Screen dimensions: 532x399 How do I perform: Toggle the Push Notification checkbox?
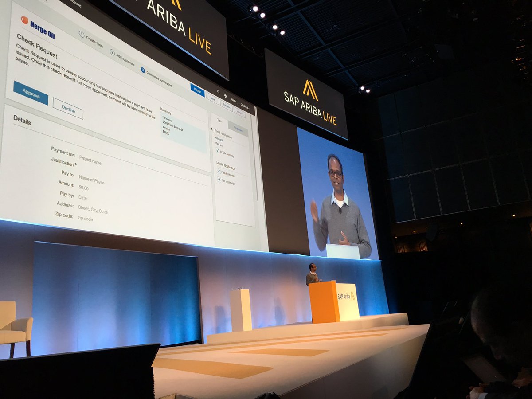(x=219, y=171)
